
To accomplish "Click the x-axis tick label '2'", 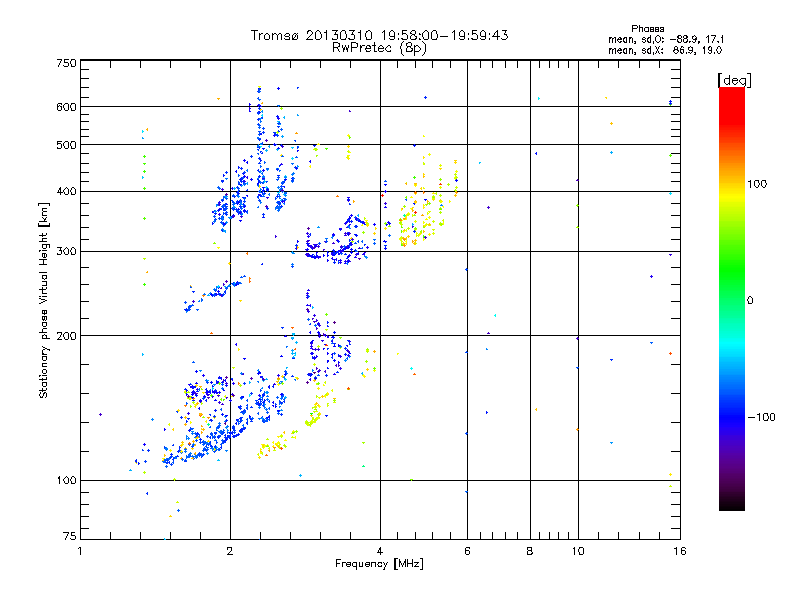I will click(230, 551).
